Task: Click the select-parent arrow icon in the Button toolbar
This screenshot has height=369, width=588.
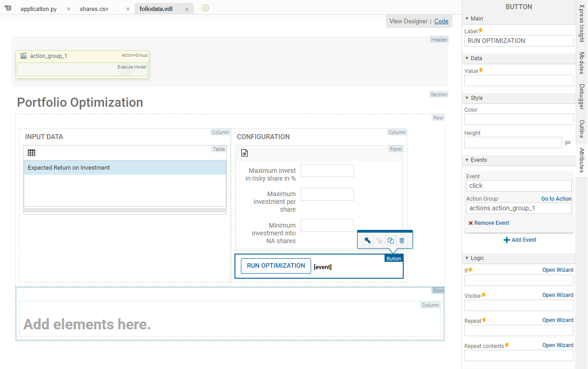Action: (x=367, y=240)
